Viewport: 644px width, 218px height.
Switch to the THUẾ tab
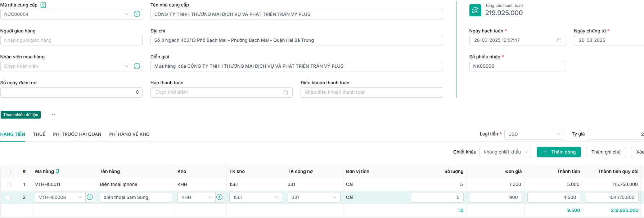tap(39, 134)
